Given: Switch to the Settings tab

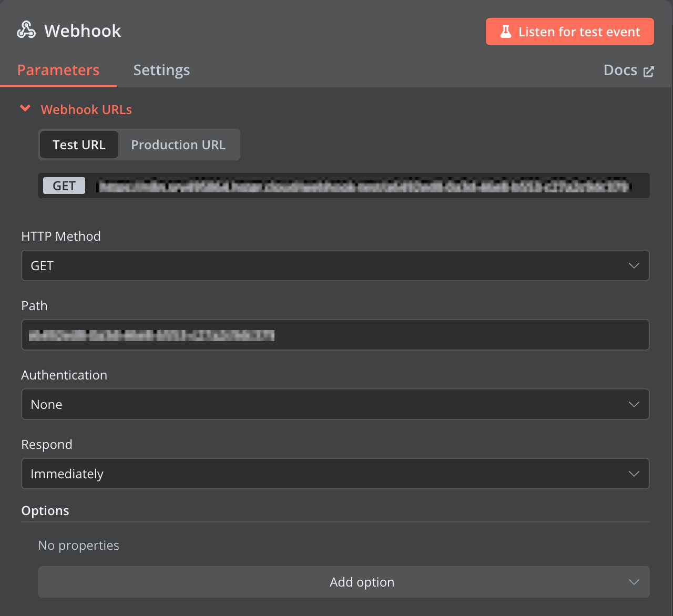Looking at the screenshot, I should 161,70.
